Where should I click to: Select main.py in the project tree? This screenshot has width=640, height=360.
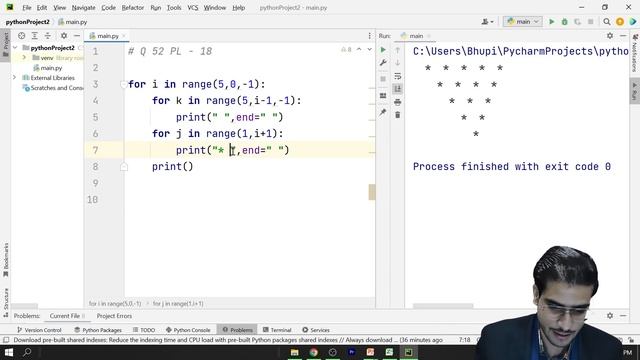click(47, 68)
